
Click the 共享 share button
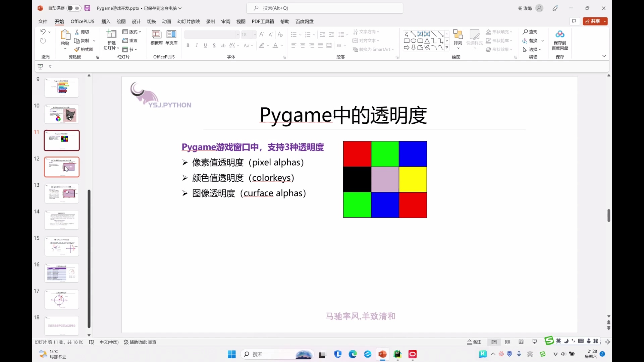tap(595, 21)
